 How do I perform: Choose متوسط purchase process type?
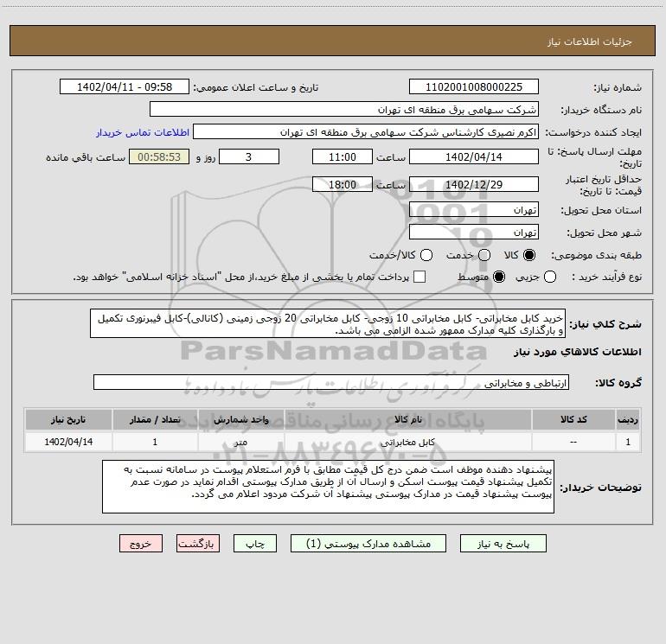499,277
